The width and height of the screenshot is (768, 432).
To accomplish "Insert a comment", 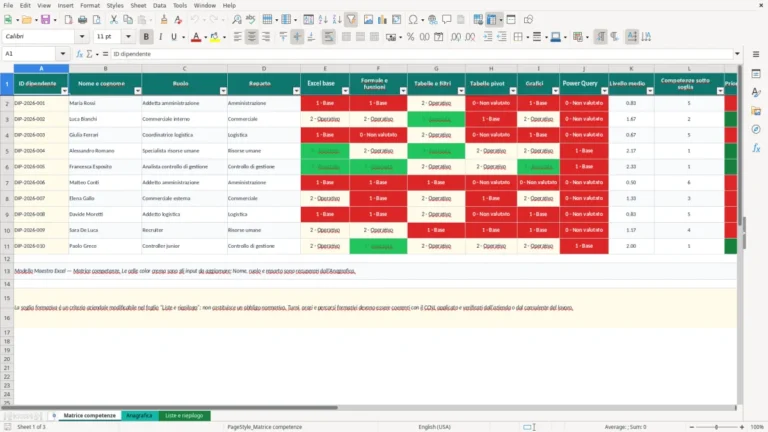I will coord(447,20).
